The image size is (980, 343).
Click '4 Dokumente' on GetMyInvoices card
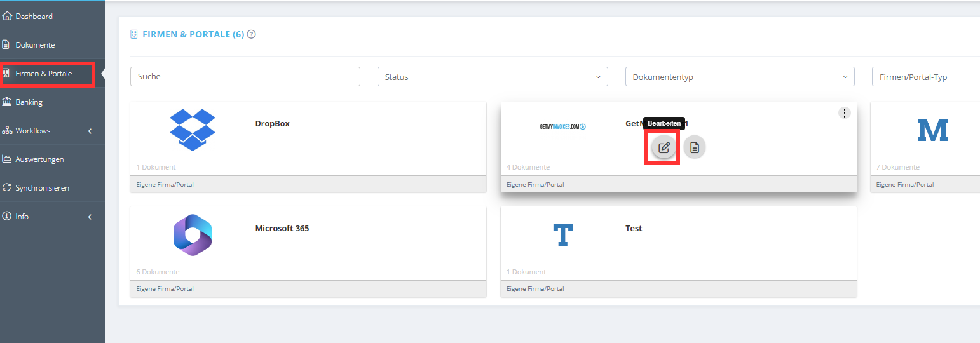[528, 167]
